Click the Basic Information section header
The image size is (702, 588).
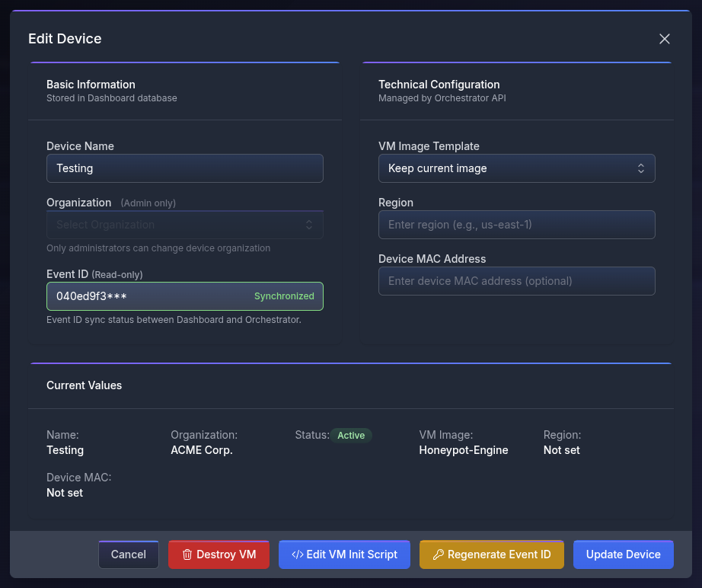(x=91, y=85)
